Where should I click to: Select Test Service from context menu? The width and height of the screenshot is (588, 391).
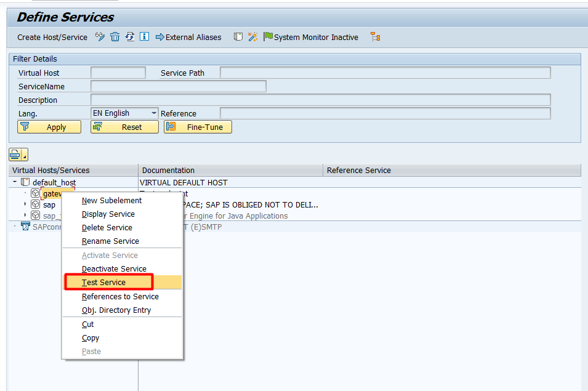[x=103, y=283]
